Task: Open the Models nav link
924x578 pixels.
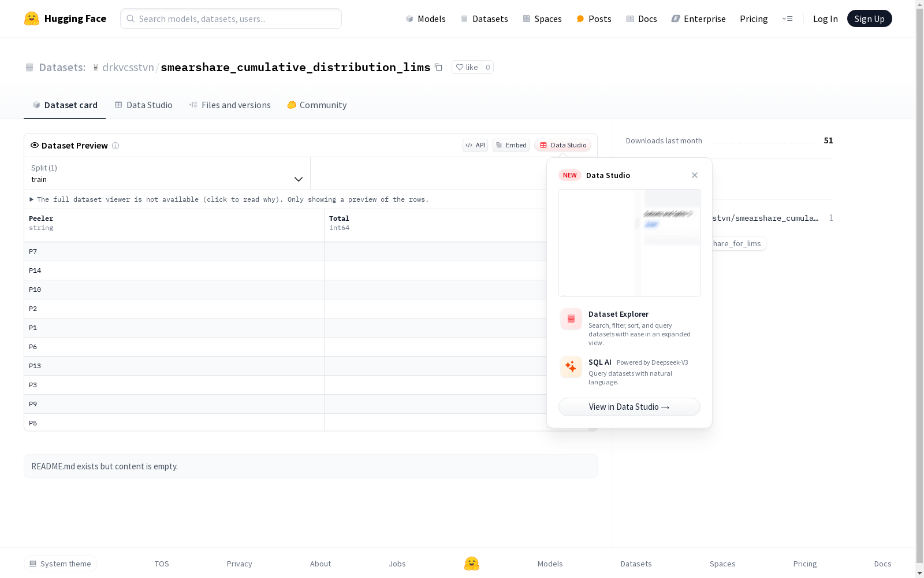Action: click(x=426, y=18)
